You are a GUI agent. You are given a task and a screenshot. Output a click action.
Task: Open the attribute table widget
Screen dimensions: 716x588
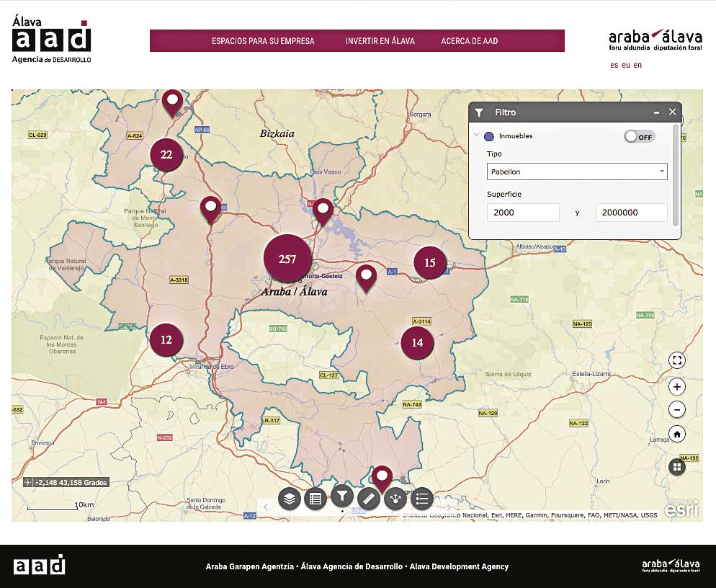click(315, 499)
